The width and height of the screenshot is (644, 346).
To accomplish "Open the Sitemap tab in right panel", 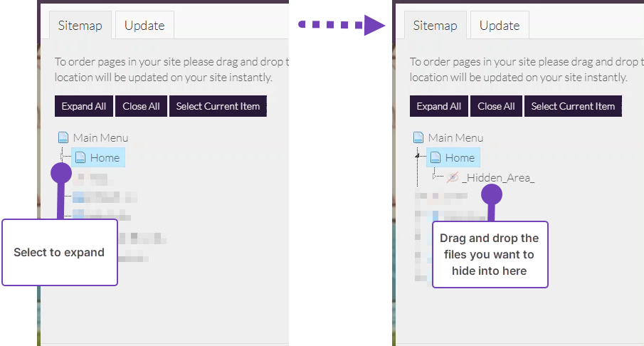I will click(435, 26).
